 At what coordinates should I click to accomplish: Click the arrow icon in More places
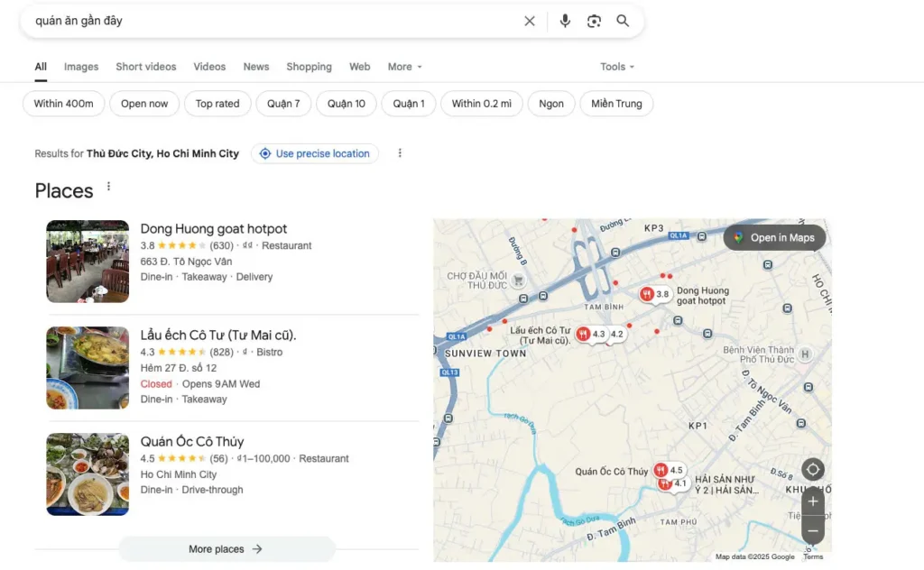coord(257,548)
